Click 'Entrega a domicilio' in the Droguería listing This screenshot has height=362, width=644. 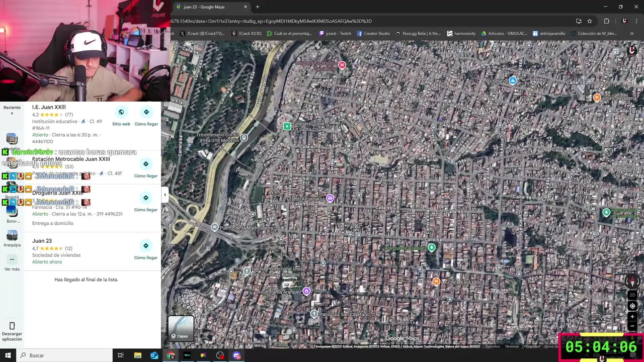point(53,223)
